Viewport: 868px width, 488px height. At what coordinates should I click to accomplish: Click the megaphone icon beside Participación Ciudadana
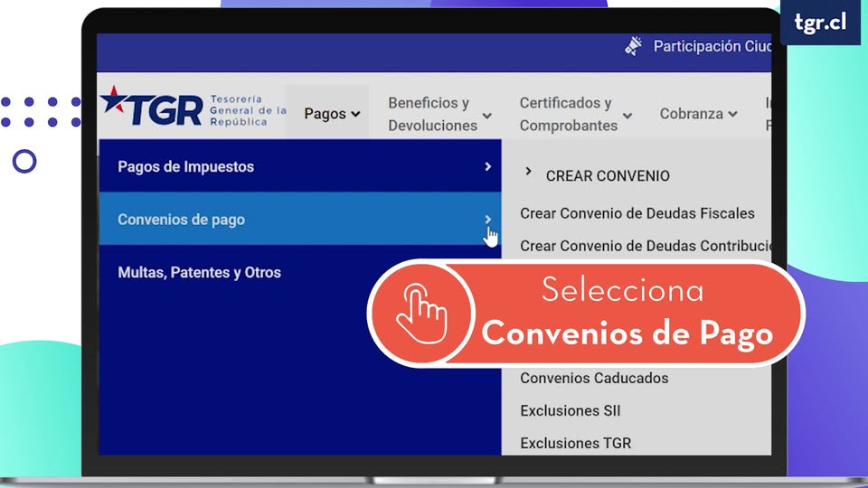(633, 46)
